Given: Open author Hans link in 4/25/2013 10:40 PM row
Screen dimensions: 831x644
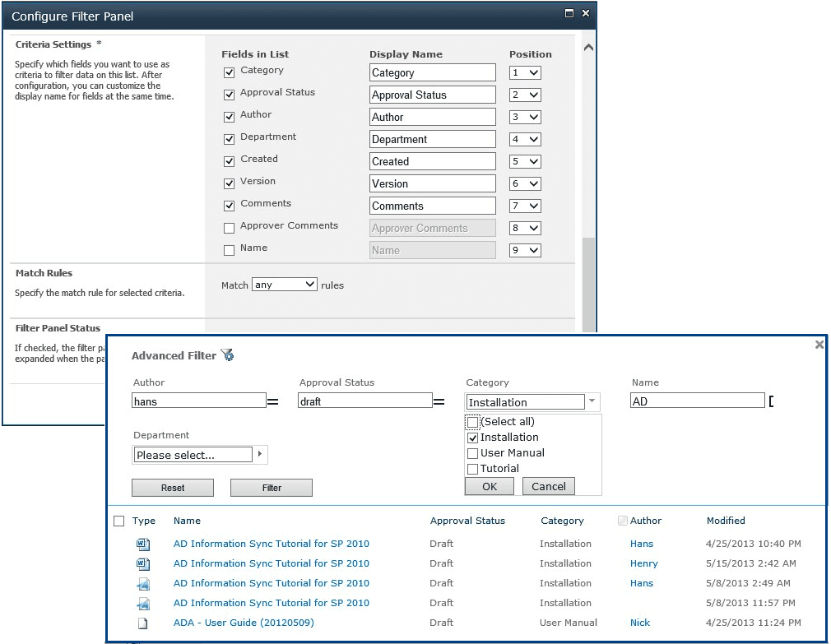Looking at the screenshot, I should 642,544.
